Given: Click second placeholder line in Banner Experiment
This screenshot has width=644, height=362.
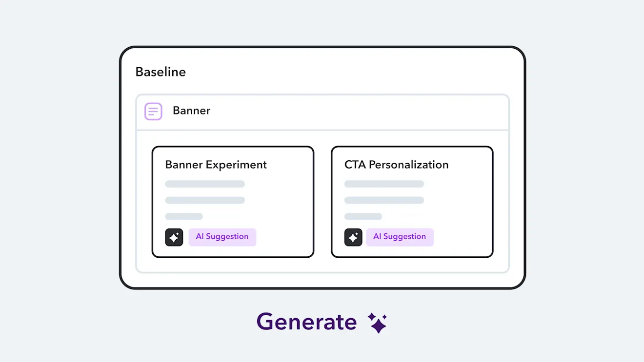Looking at the screenshot, I should coord(205,200).
